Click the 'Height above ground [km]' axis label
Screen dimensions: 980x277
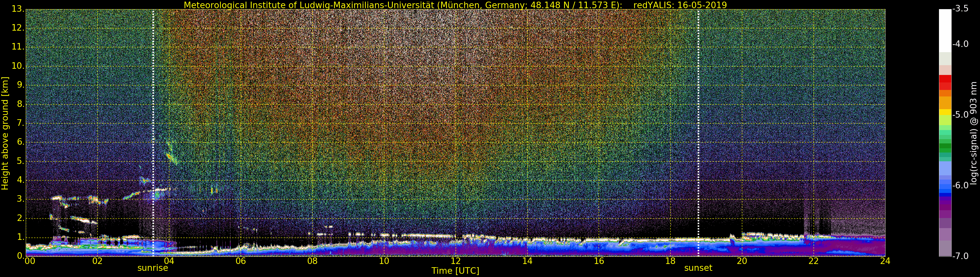pyautogui.click(x=5, y=133)
